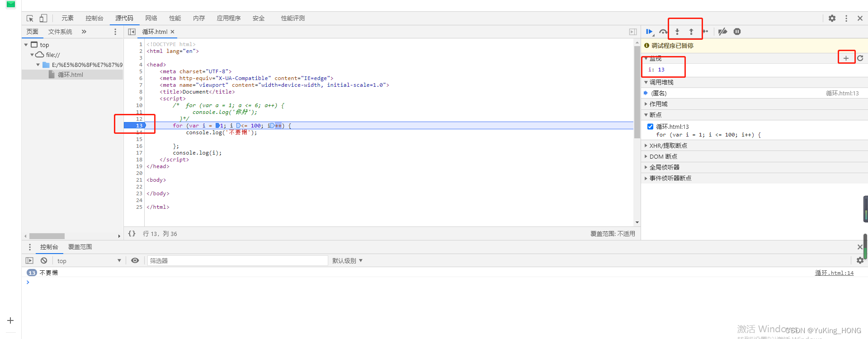
Task: Hide the debugger sidebar icon
Action: coord(633,32)
